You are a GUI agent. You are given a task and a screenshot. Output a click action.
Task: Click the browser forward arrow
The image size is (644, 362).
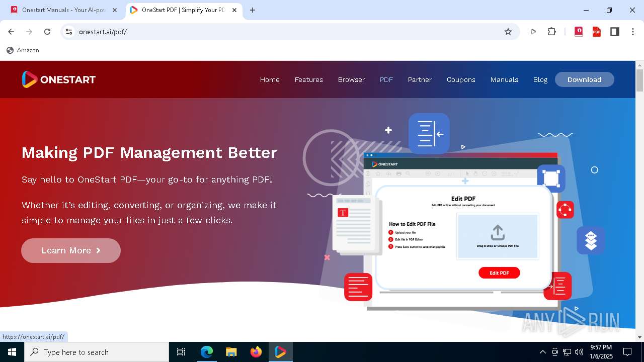pos(29,32)
